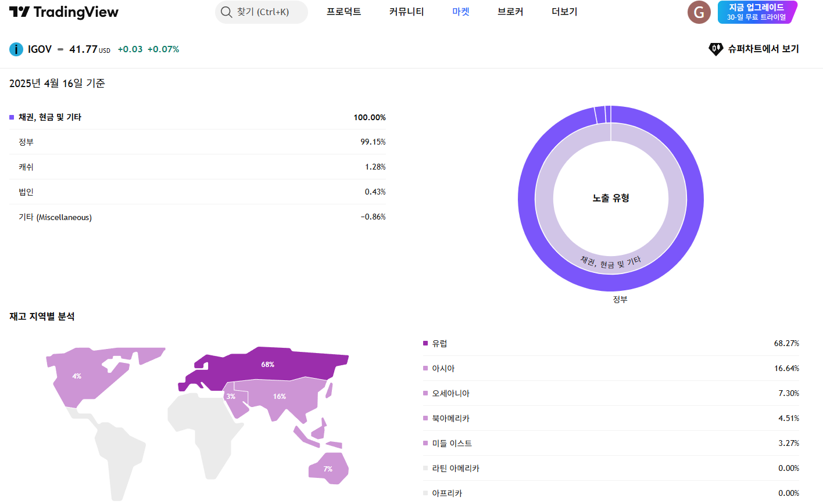
Task: Click the IGOV info icon
Action: point(16,49)
